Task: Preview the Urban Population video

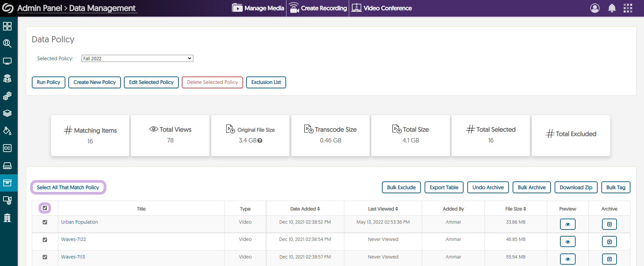Action: [567, 224]
